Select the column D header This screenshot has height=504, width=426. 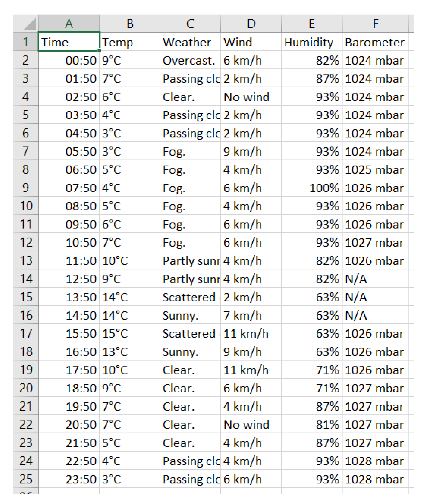(x=251, y=24)
